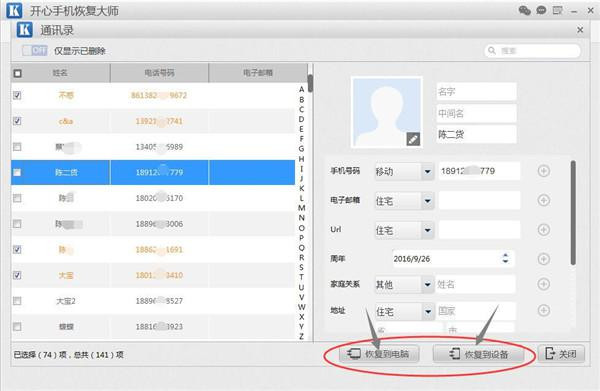Add another address with plus icon

click(544, 310)
